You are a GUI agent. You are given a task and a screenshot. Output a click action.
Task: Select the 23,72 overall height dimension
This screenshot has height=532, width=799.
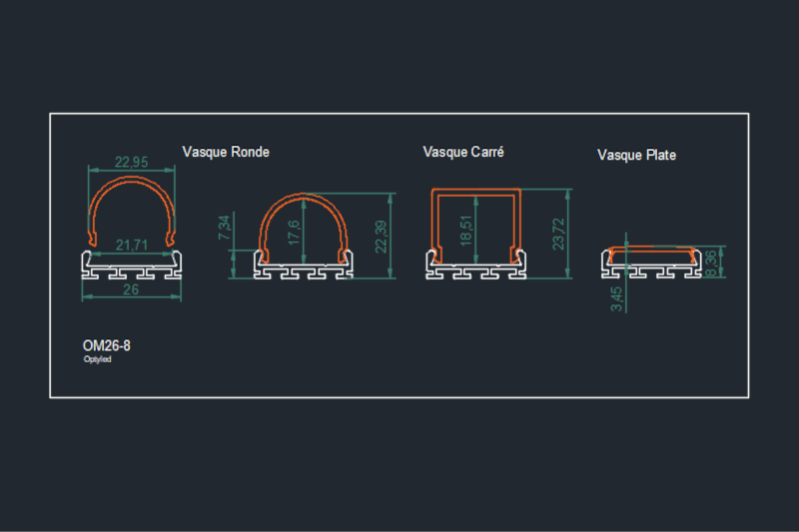557,235
